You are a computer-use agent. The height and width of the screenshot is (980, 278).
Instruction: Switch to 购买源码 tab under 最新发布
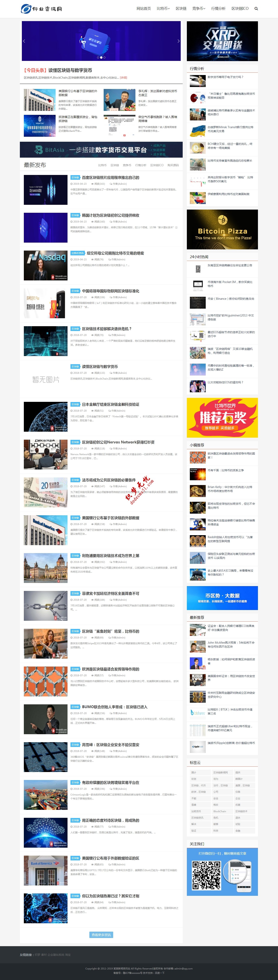[x=173, y=165]
